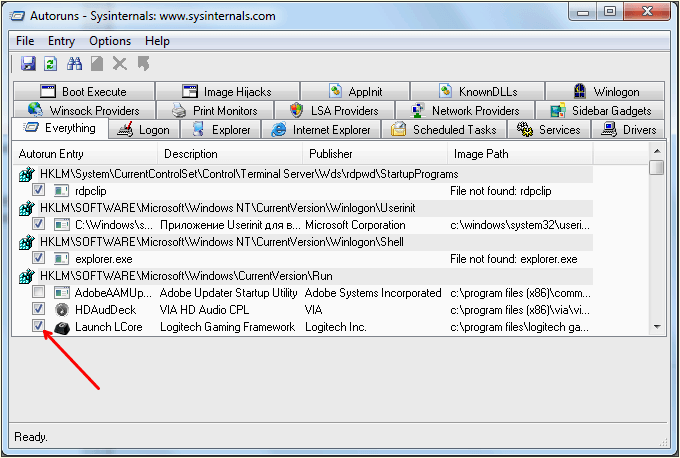Click the Properties toolbar icon
680x458 pixels.
[x=97, y=64]
